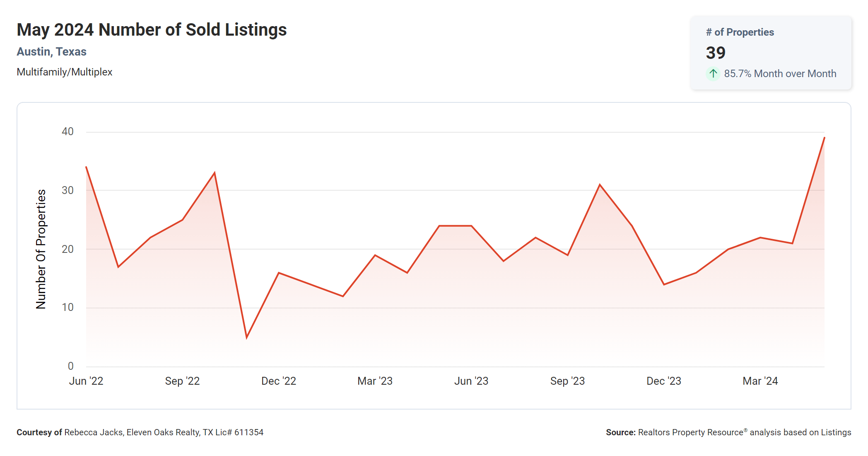Image resolution: width=868 pixels, height=456 pixels.
Task: Click the Jun '23 x-axis label
Action: point(471,381)
